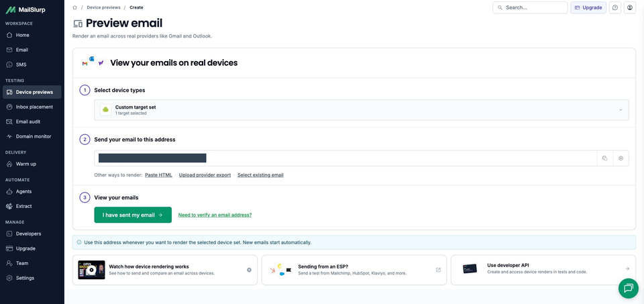Open Developers in the sidebar
This screenshot has width=644, height=304.
click(32, 234)
